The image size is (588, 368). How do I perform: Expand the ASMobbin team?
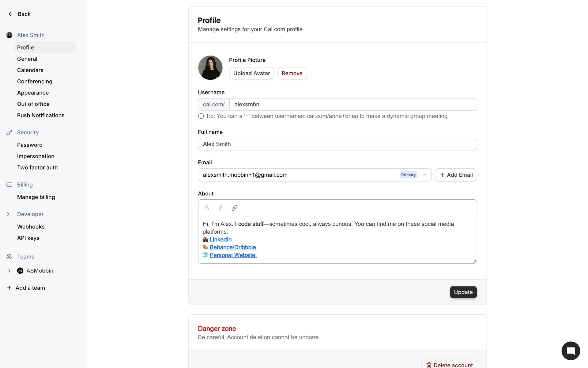[x=9, y=271]
